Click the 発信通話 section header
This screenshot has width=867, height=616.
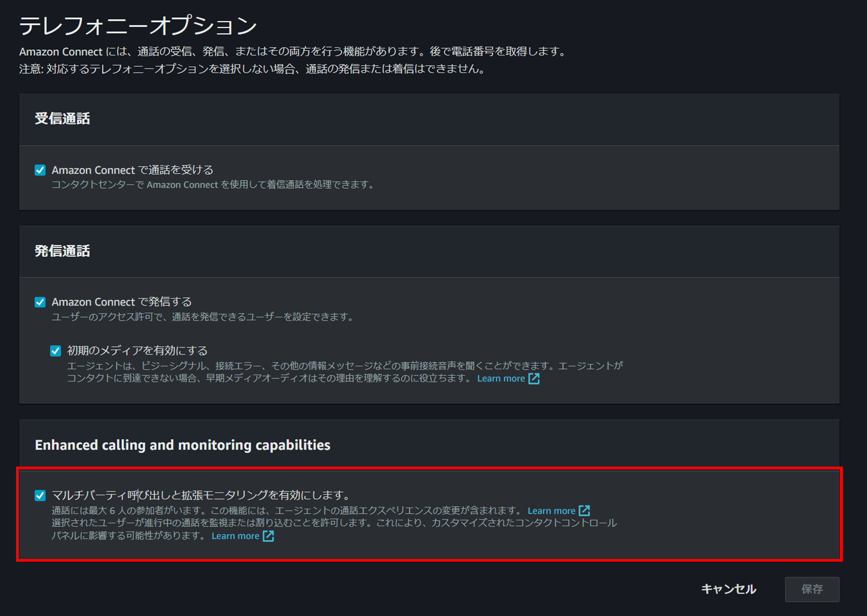click(x=62, y=251)
